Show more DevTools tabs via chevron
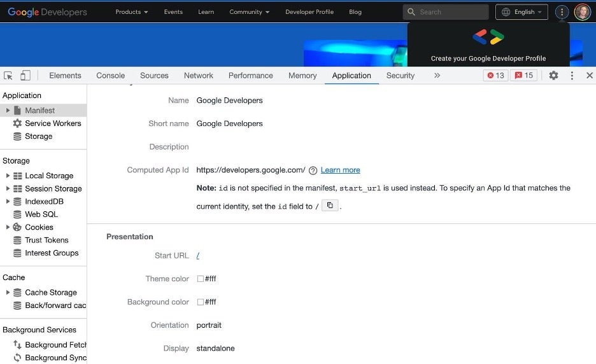The height and width of the screenshot is (364, 596). (437, 75)
